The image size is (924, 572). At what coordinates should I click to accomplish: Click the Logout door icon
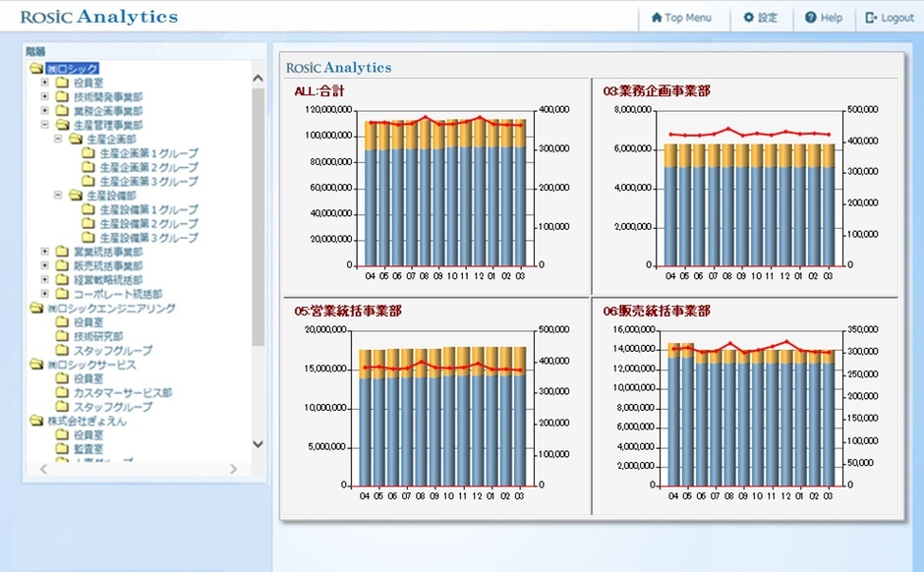coord(871,18)
